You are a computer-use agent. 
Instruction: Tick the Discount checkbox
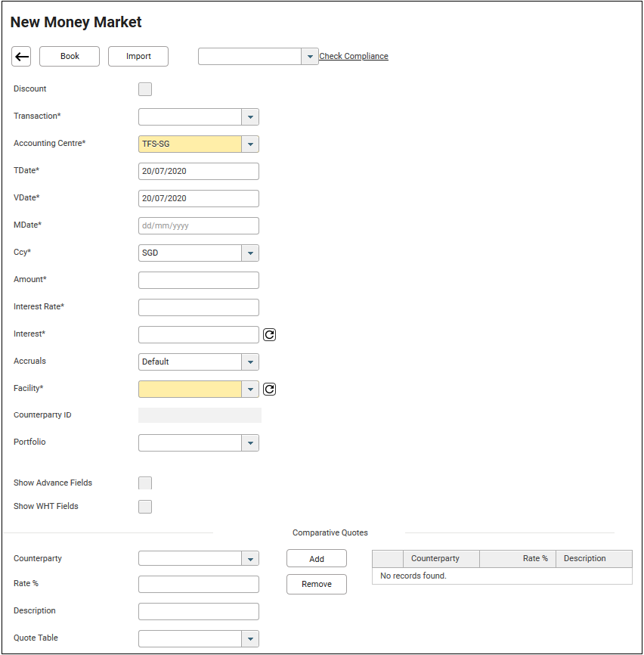[x=145, y=89]
